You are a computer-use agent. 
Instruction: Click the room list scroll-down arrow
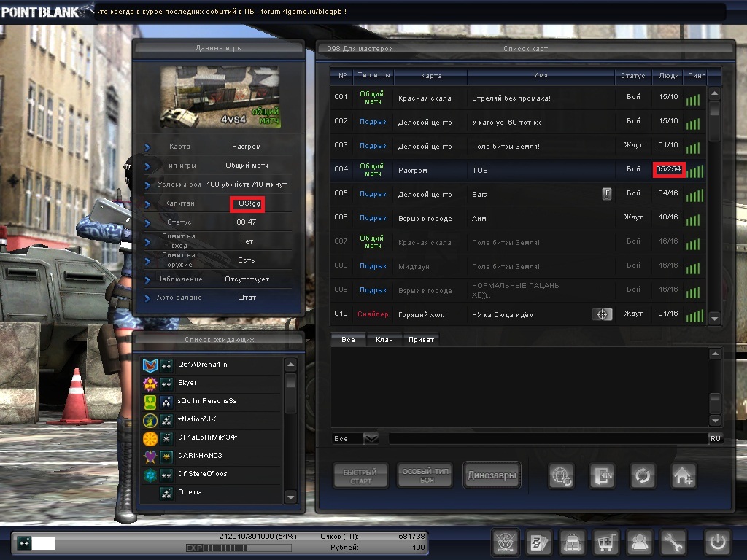tap(714, 318)
